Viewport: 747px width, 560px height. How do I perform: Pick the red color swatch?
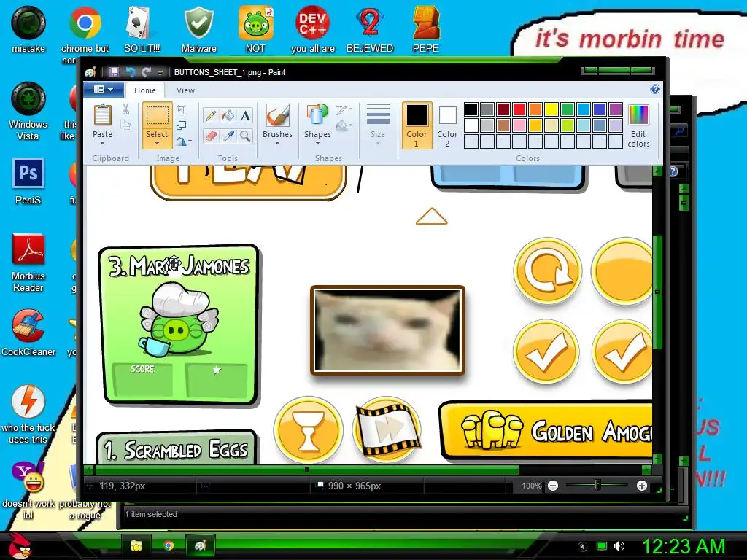point(519,109)
